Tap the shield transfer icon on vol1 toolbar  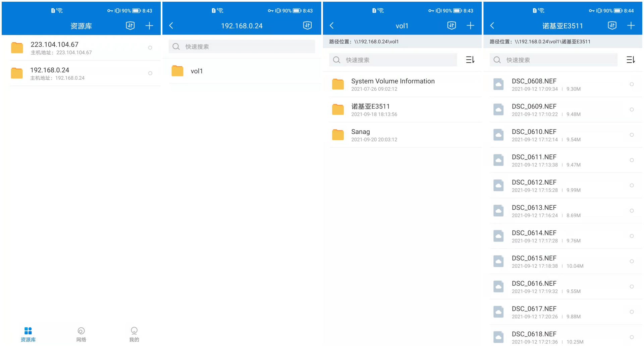coord(452,25)
